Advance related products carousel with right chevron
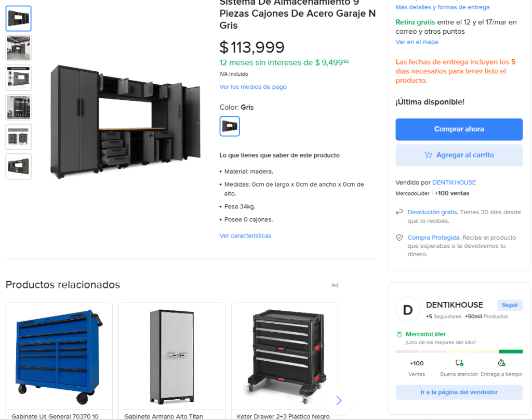 tap(338, 401)
